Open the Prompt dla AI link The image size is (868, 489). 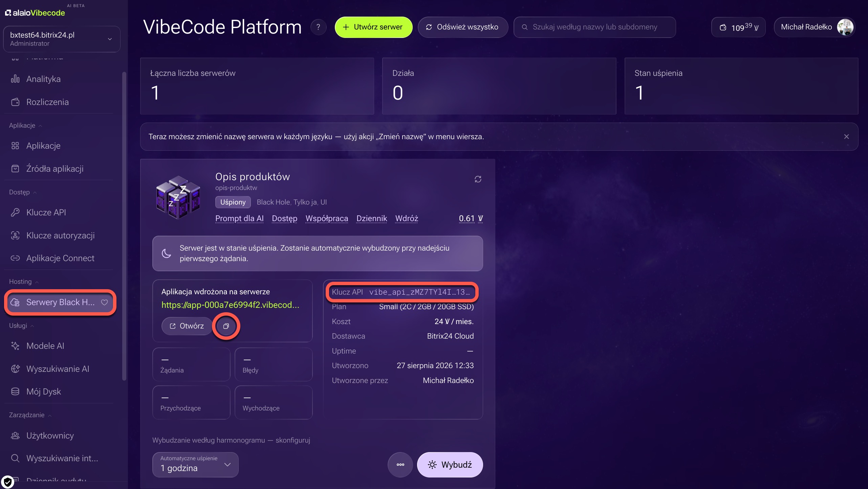239,218
